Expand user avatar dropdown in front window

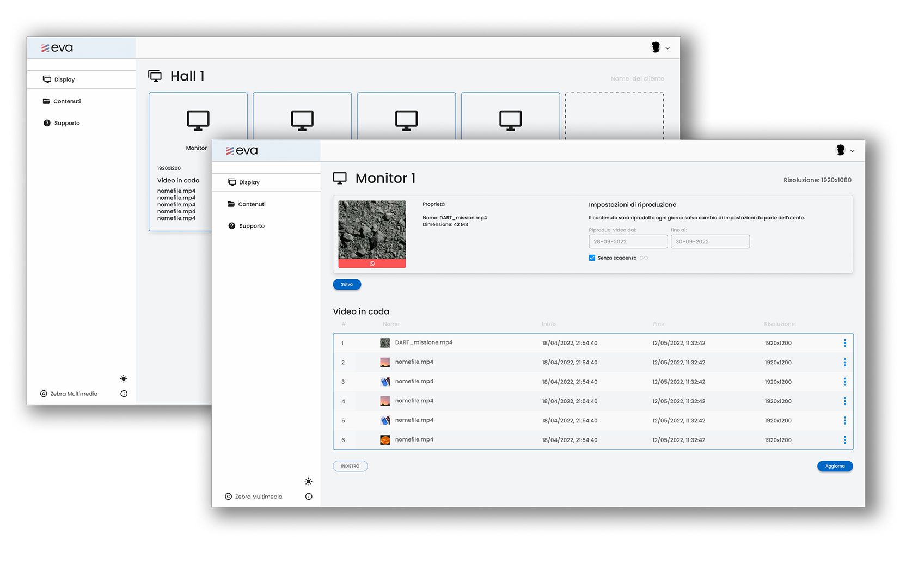[845, 151]
